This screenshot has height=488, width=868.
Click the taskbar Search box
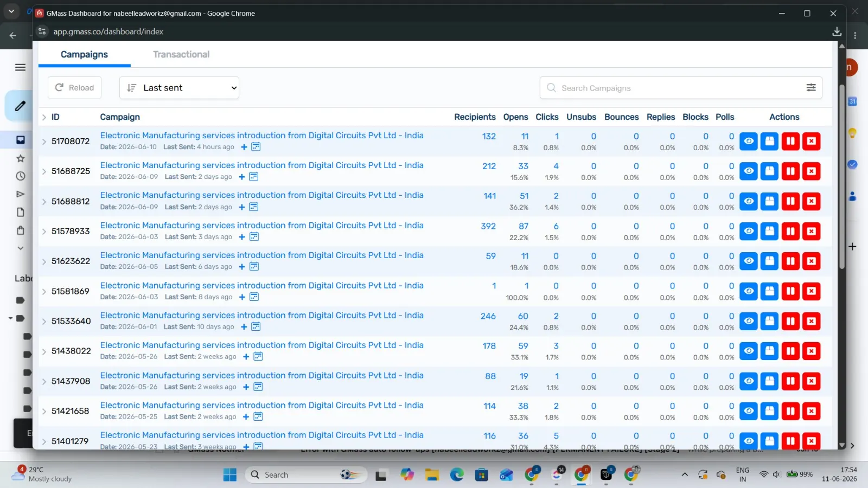[x=306, y=475]
